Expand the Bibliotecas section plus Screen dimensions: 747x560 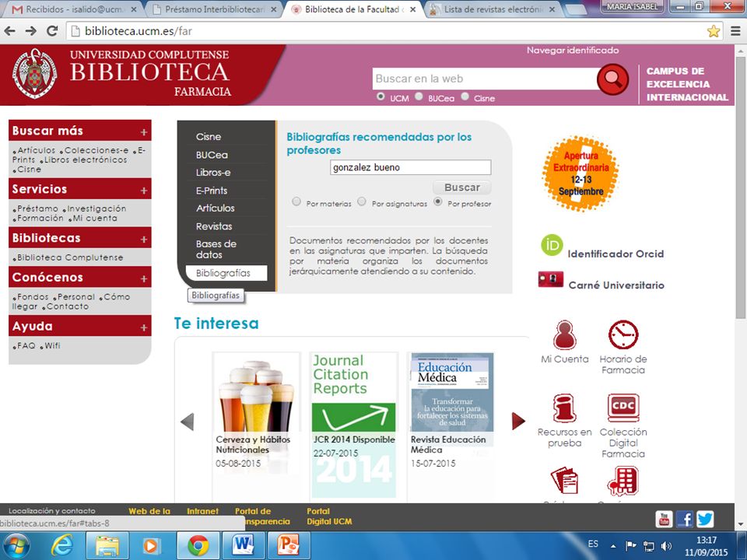click(x=144, y=239)
